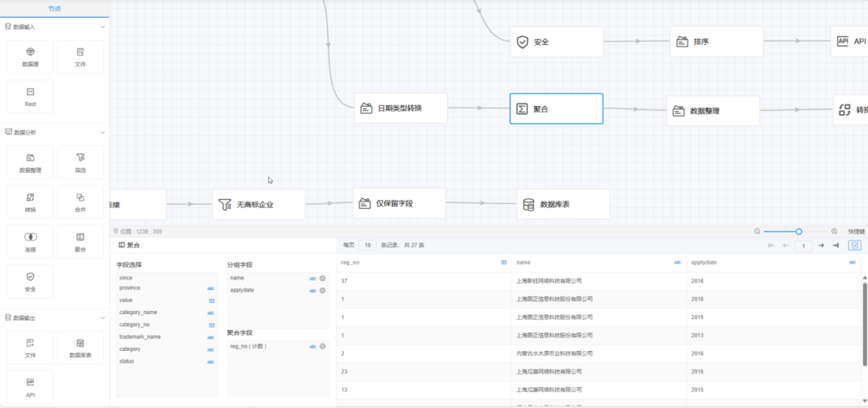Open the 快捷键 shortcuts link
Viewport: 868px width, 408px height.
pos(857,231)
